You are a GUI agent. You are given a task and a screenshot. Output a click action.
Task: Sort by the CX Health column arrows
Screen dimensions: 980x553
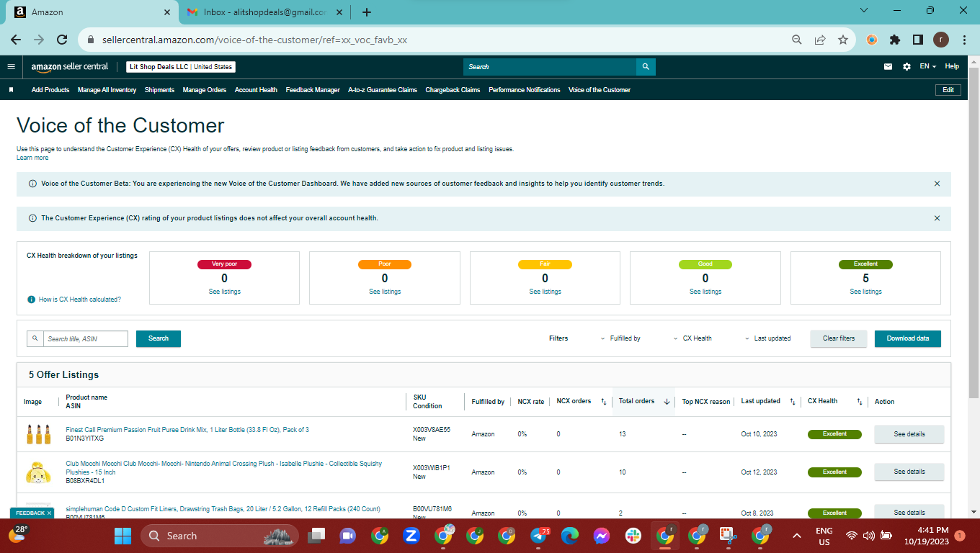[x=860, y=402]
